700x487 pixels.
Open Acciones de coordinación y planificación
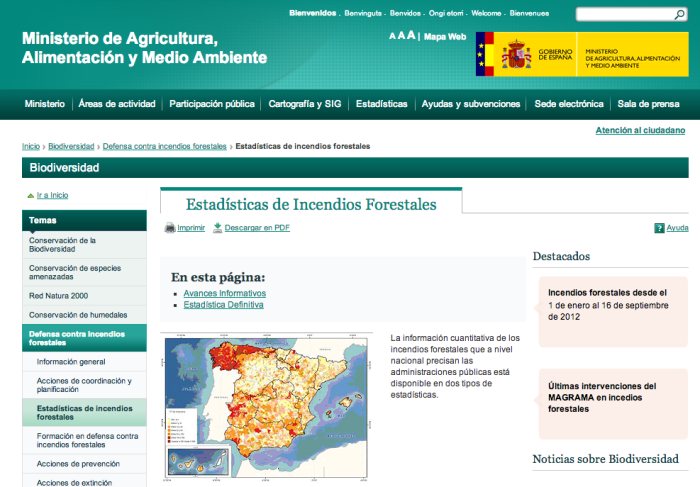tap(84, 385)
